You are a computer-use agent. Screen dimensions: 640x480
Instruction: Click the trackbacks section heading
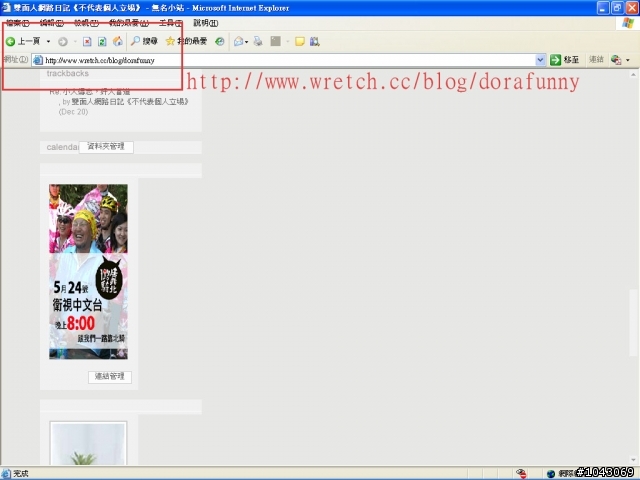[x=67, y=74]
